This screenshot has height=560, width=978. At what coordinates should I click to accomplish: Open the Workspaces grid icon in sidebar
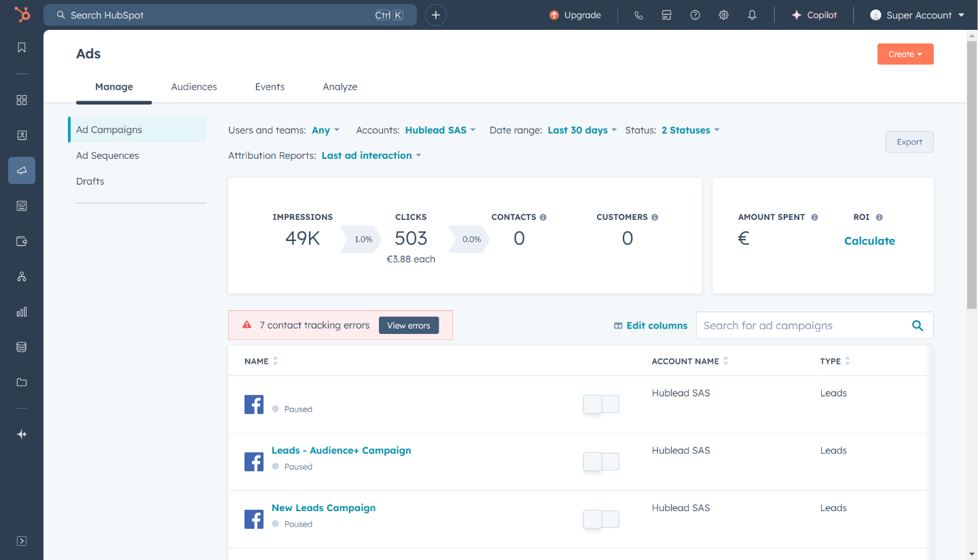pos(21,100)
